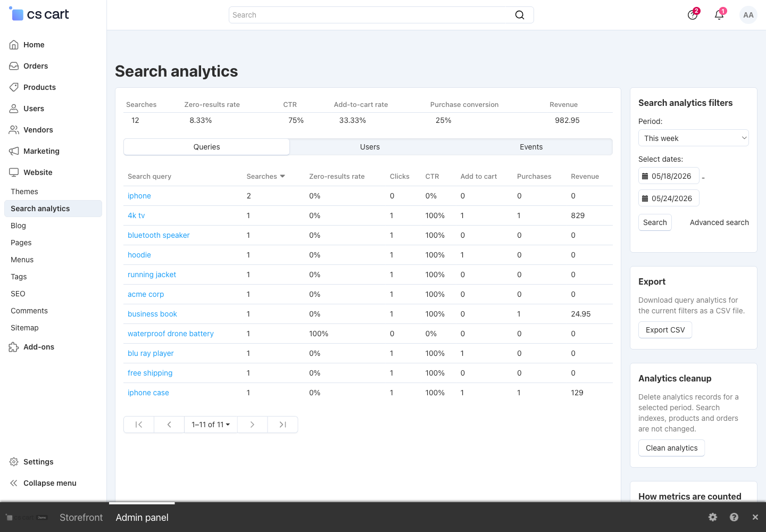Screen dimensions: 766x532
Task: Open the hoodie query
Action: pos(139,255)
